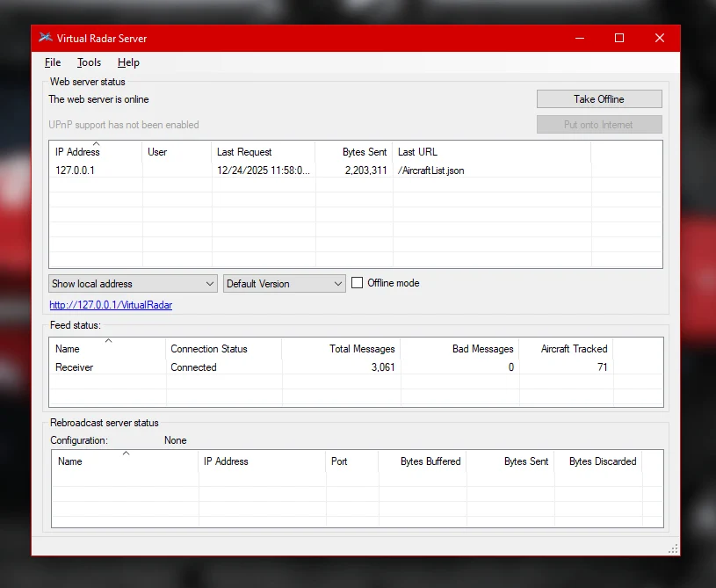The image size is (716, 588).
Task: Click the Virtual Radar Server title bar icon
Action: coord(46,38)
